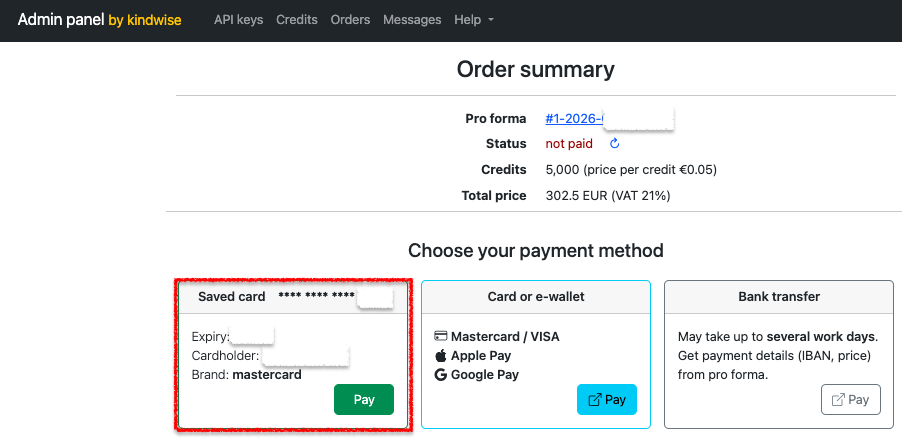902x443 pixels.
Task: Click the 'Brand: mastercard' line
Action: (x=247, y=375)
